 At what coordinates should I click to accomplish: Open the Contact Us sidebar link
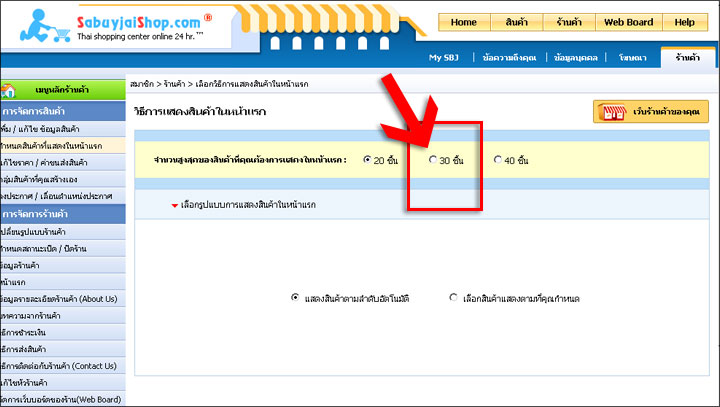click(x=62, y=366)
